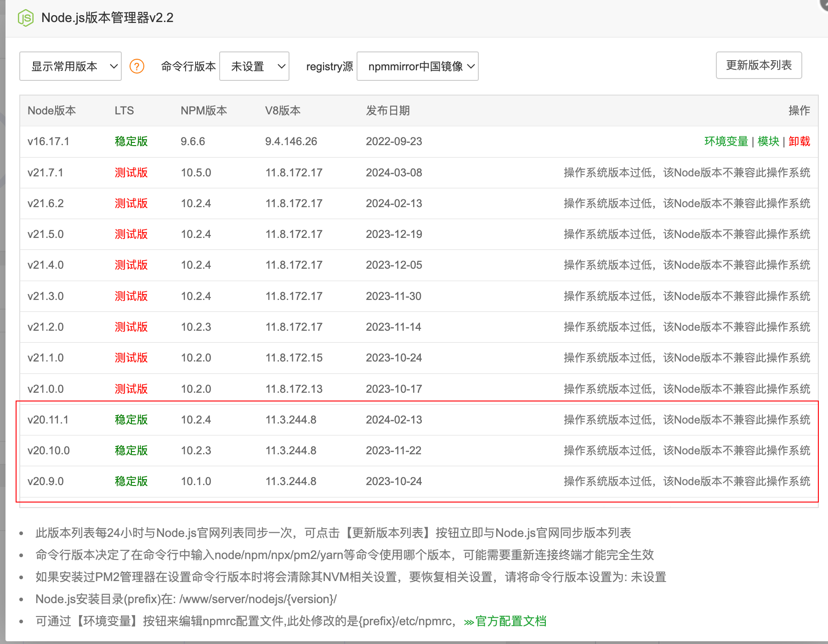The width and height of the screenshot is (828, 644).
Task: Click the 稳定版 label in v16.17.1 row
Action: point(131,141)
